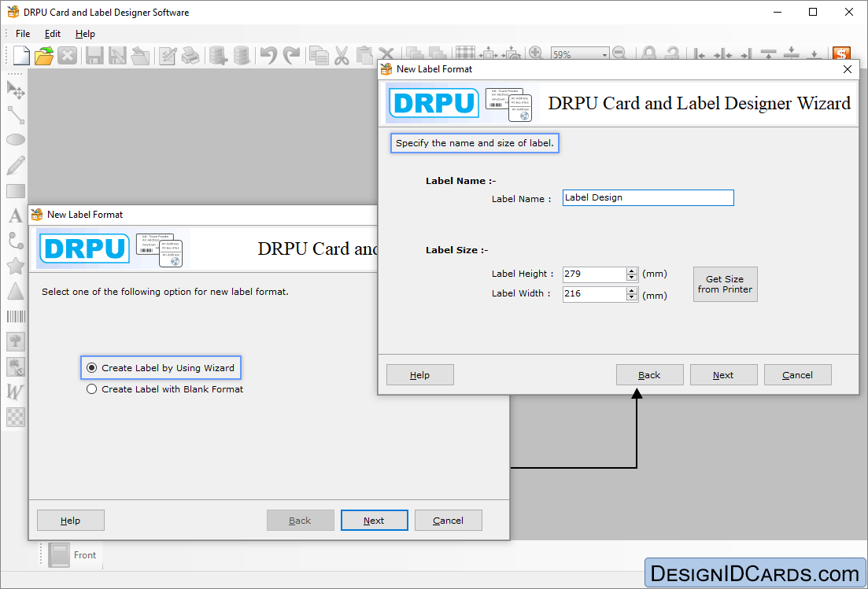The width and height of the screenshot is (868, 589).
Task: Click the closed padlock Lock icon
Action: pos(649,53)
